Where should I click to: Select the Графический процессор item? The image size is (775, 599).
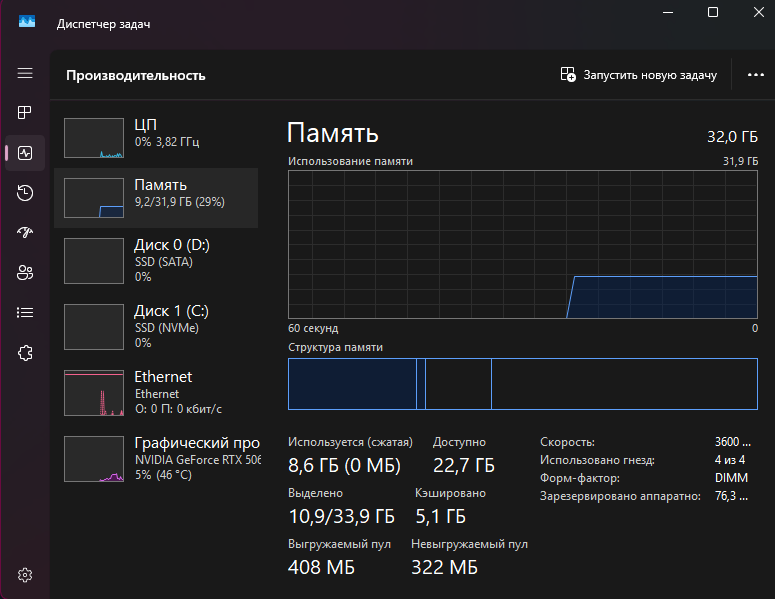pyautogui.click(x=155, y=457)
